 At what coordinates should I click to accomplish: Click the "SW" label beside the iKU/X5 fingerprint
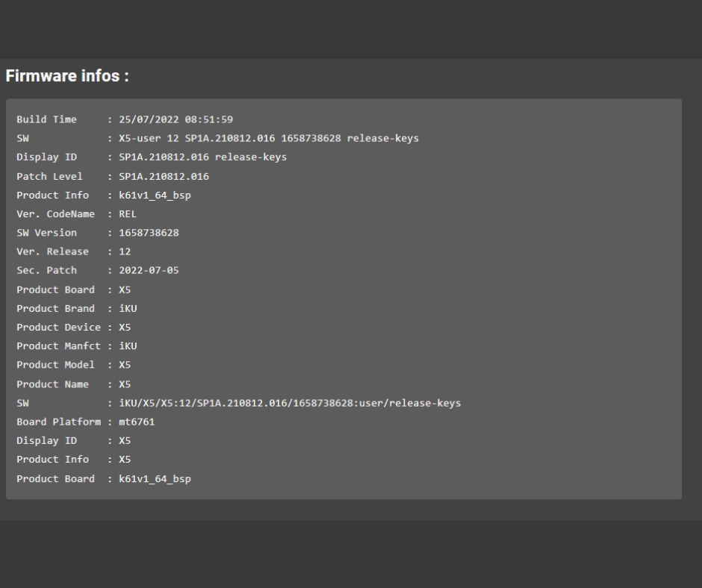coord(23,403)
